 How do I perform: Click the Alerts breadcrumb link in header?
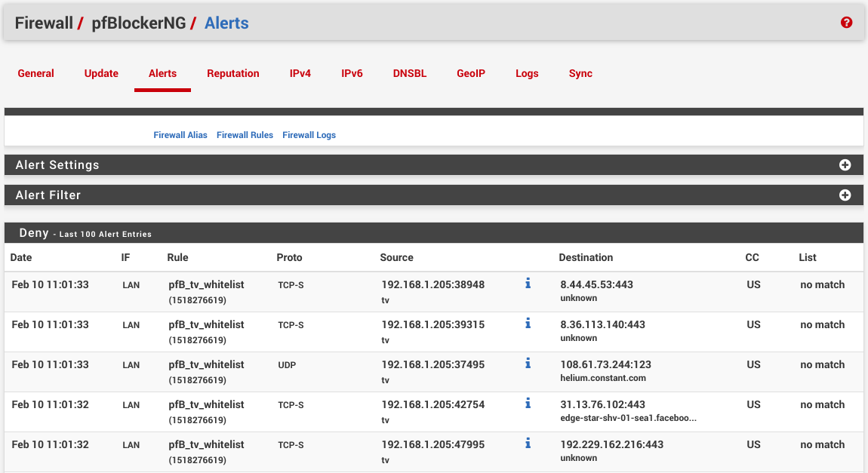tap(226, 23)
